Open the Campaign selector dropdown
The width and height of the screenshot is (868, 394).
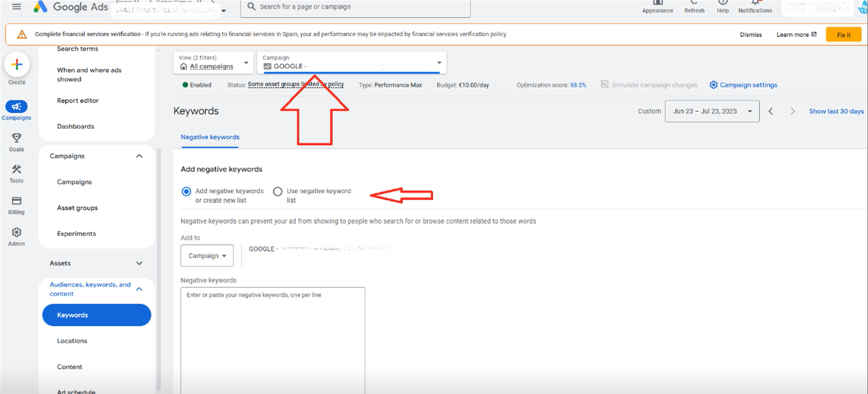point(352,62)
